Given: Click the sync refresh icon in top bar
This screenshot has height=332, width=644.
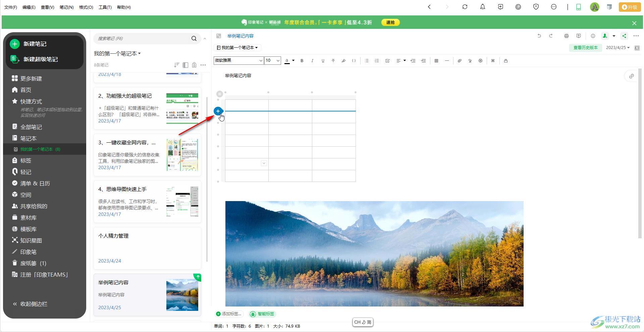Looking at the screenshot, I should 465,7.
